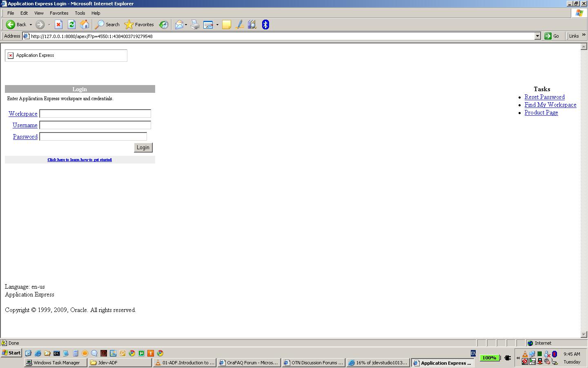Click the Edit page toolbar icon
The image size is (588, 368).
pyautogui.click(x=208, y=25)
